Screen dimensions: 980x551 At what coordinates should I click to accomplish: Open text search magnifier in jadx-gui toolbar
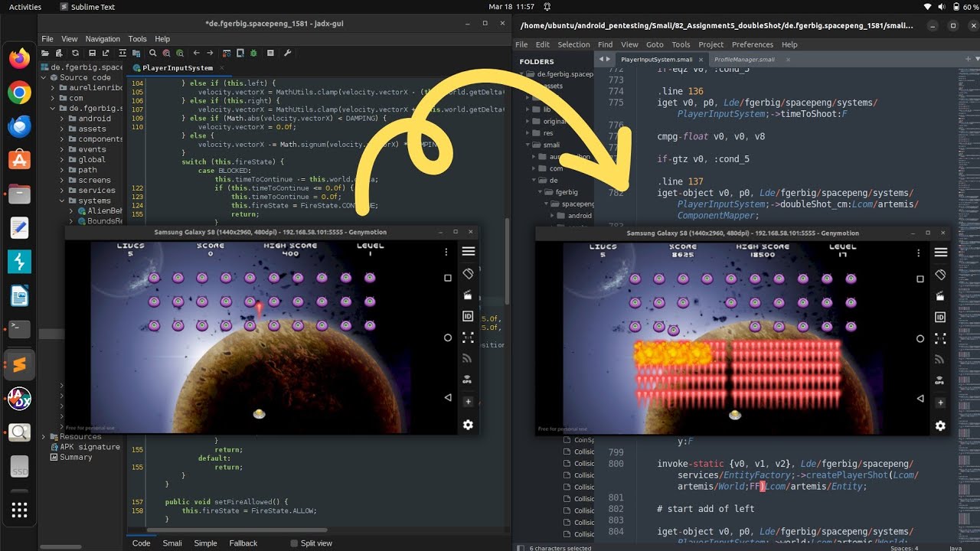coord(153,54)
